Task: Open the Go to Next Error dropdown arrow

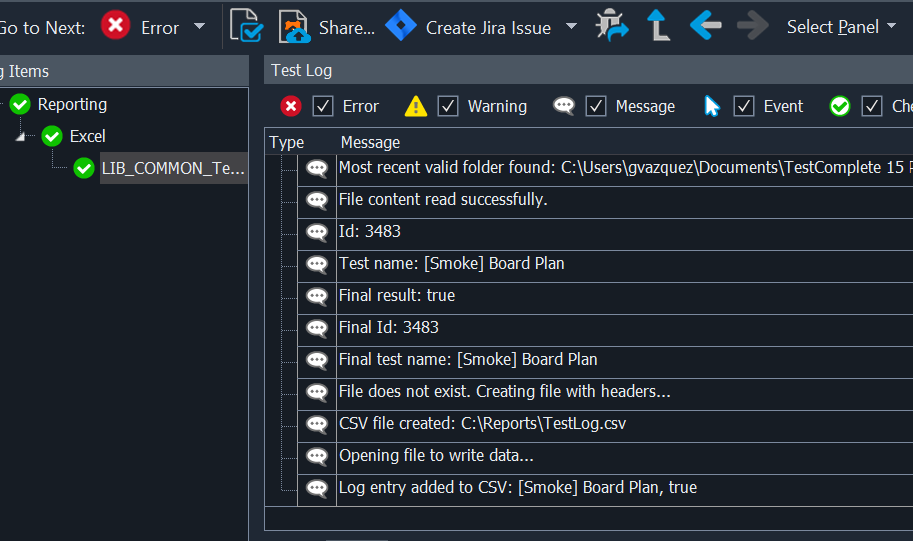Action: click(199, 27)
